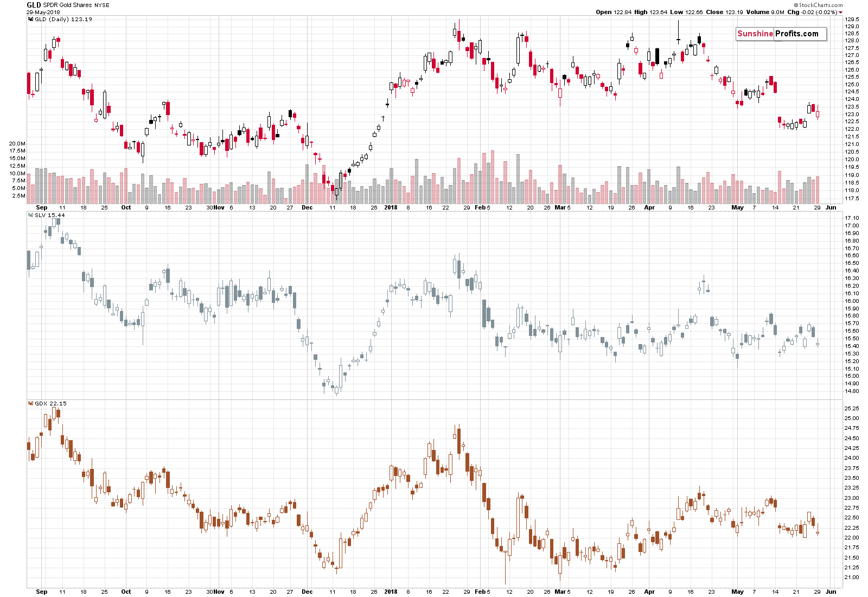The height and width of the screenshot is (597, 868).
Task: Click the 25.25 GDX axis label
Action: 851,408
